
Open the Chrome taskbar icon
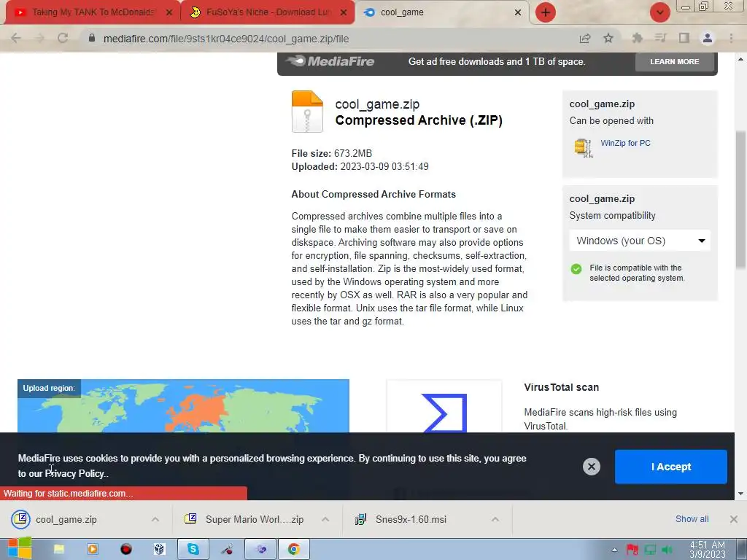point(293,550)
